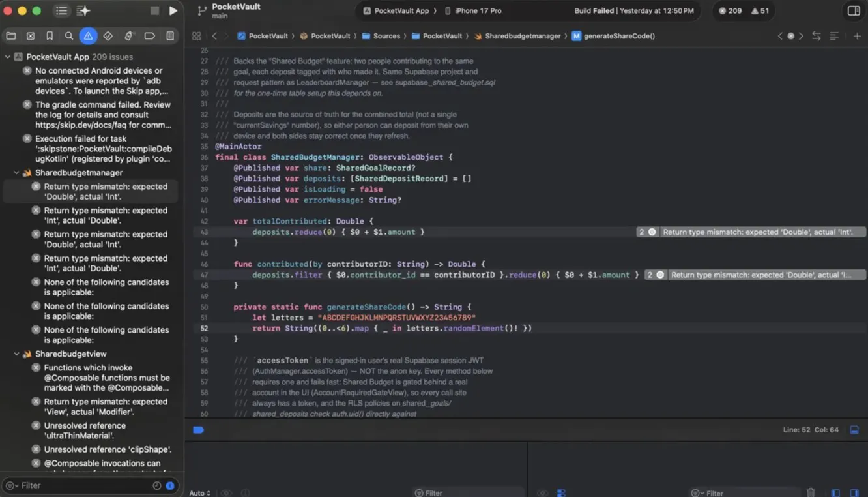
Task: Open the Breakpoint navigator
Action: (x=149, y=36)
